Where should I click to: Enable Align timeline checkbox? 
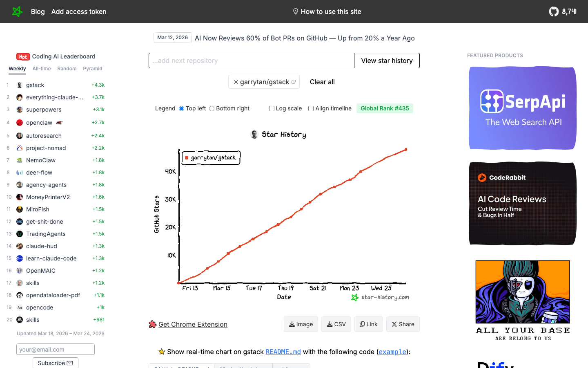point(311,108)
